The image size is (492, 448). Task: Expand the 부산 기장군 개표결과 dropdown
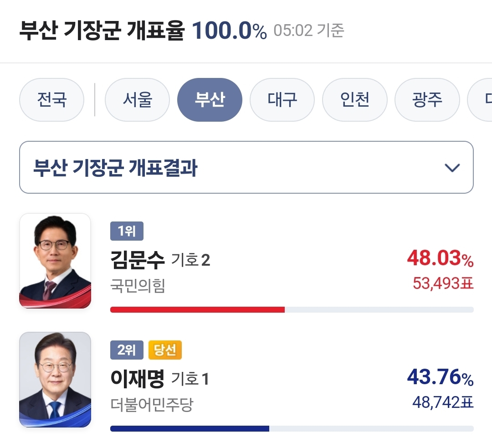[x=246, y=168]
